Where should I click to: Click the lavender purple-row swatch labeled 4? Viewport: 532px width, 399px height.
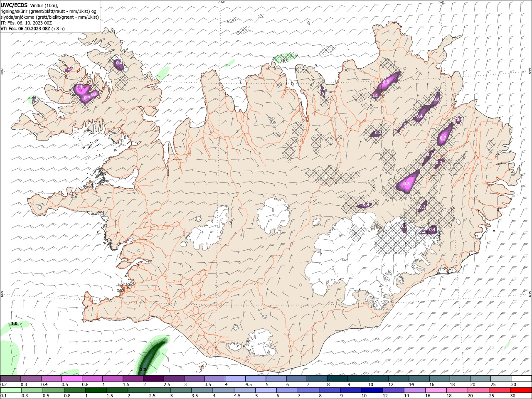[235, 379]
